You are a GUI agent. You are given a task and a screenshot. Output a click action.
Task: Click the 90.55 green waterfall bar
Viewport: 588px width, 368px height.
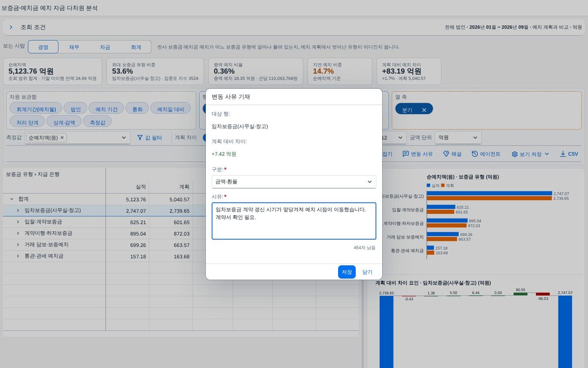pos(520,294)
